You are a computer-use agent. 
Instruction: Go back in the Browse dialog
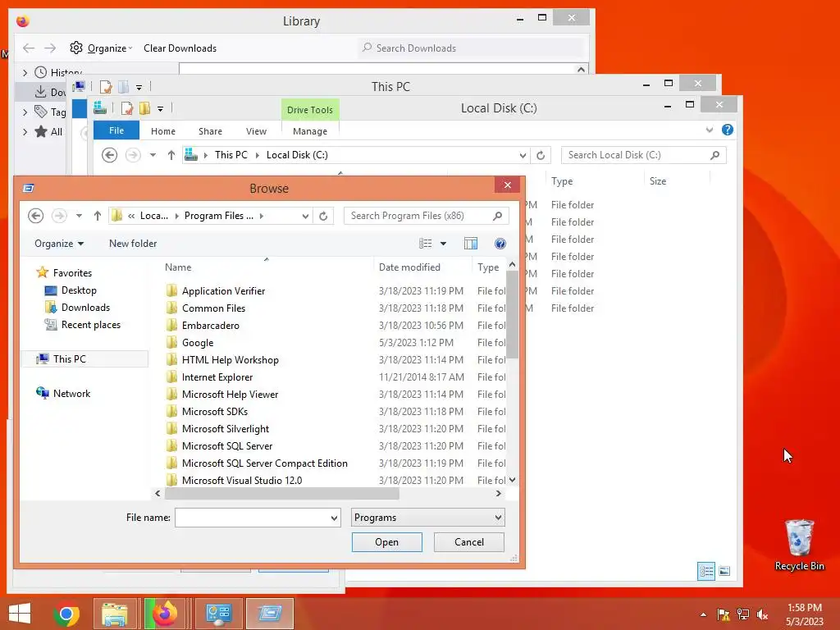pos(35,216)
